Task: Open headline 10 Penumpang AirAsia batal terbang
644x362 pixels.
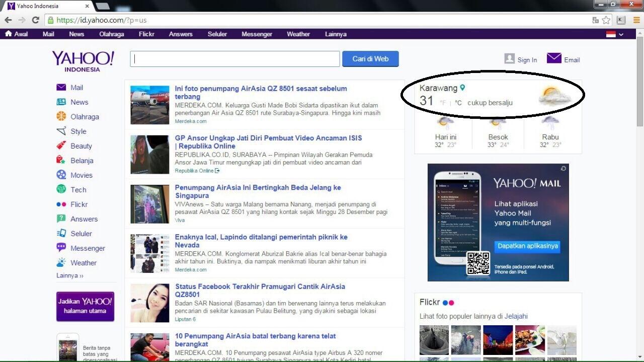Action: [255, 340]
